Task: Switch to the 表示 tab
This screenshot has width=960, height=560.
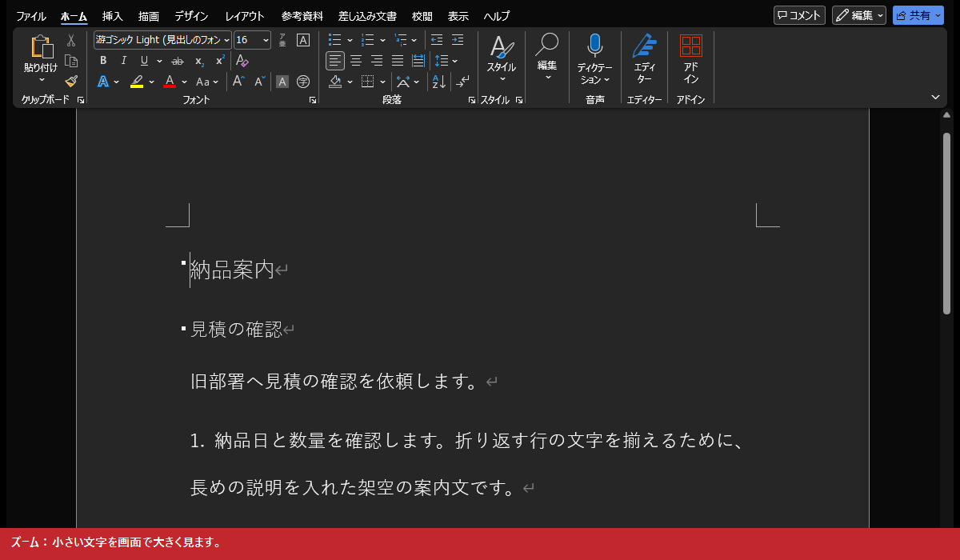Action: tap(458, 16)
